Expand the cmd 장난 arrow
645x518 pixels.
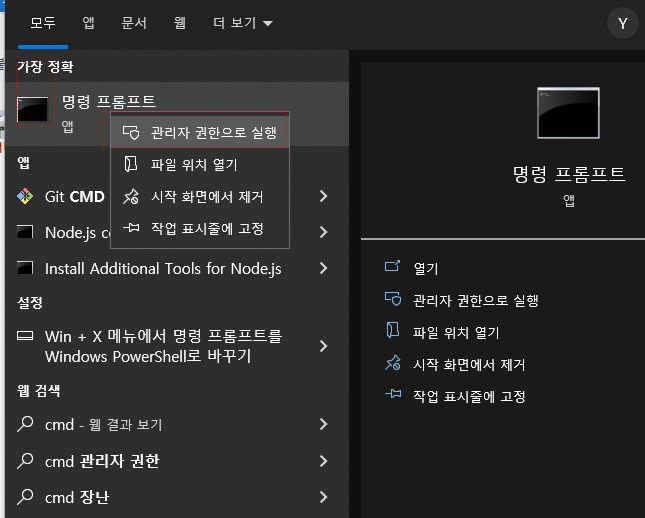point(324,497)
